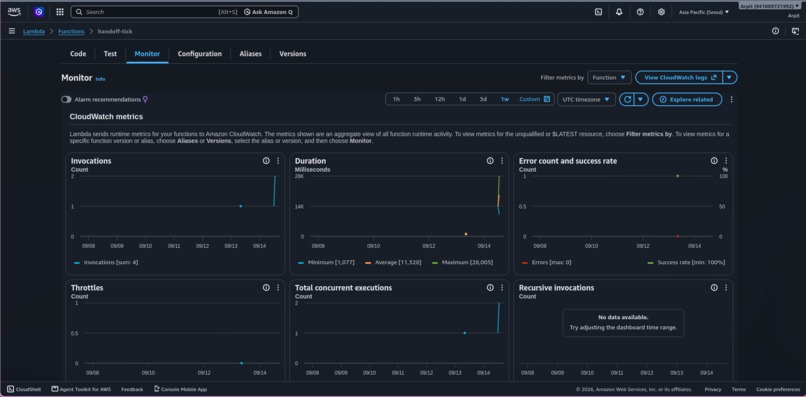The height and width of the screenshot is (397, 806).
Task: Switch to the Code tab
Action: [x=78, y=53]
